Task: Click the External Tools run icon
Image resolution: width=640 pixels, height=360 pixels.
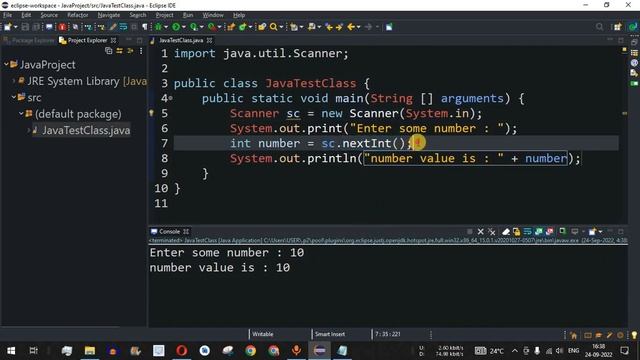Action: pos(211,27)
